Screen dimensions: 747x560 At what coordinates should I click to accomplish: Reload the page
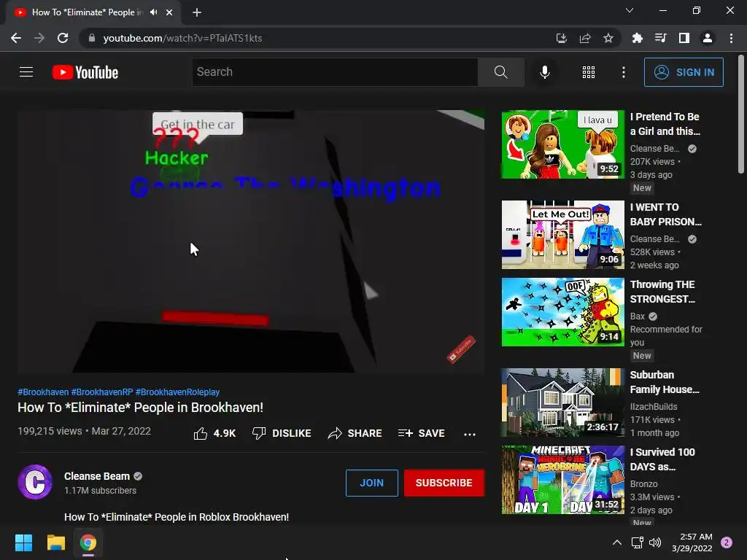pos(63,38)
